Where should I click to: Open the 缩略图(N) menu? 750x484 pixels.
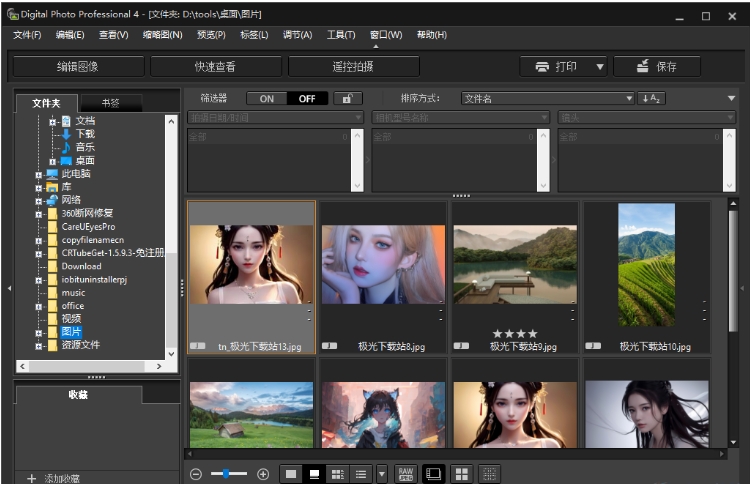(x=163, y=35)
